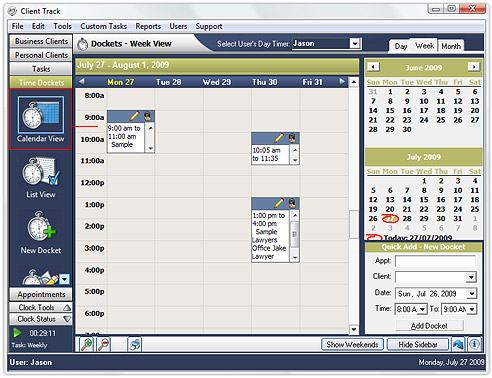This screenshot has height=378, width=492.
Task: Go to next month in mini calendar
Action: (x=474, y=67)
